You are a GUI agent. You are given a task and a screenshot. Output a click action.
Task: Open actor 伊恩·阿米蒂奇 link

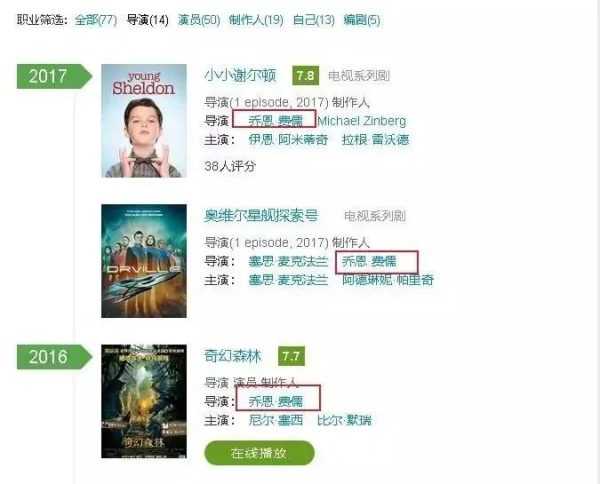[288, 140]
